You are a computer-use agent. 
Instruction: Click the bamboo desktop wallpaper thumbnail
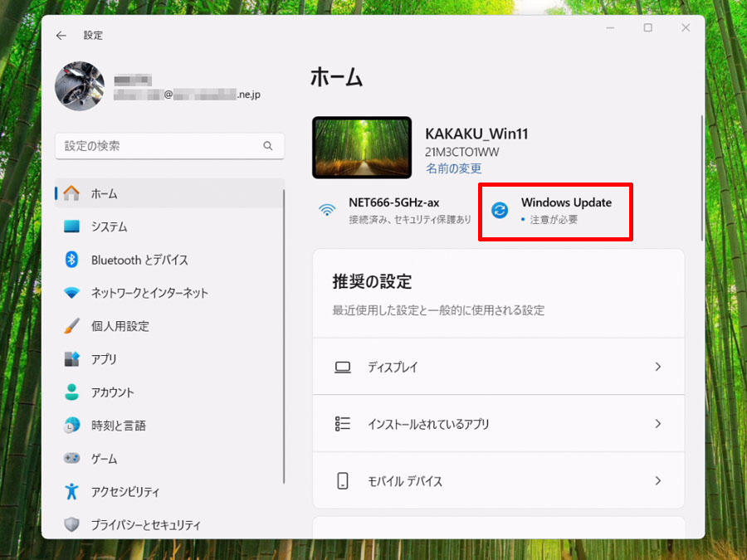(362, 148)
